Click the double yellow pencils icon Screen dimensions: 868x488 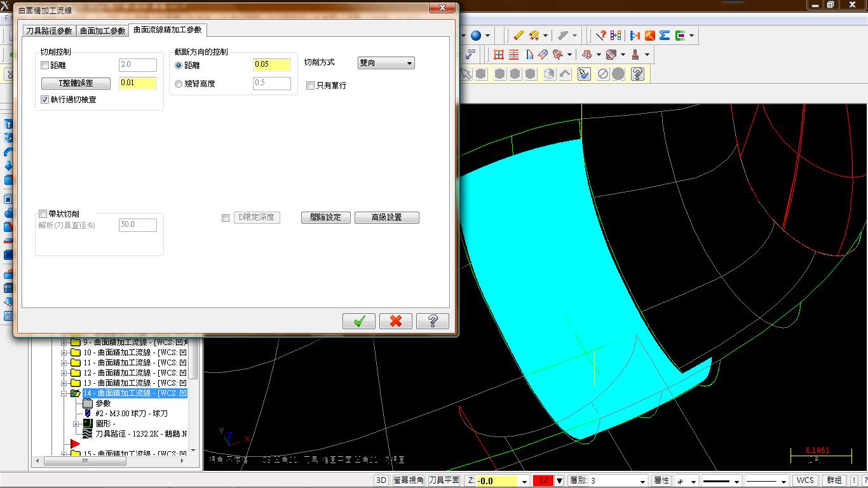click(534, 36)
